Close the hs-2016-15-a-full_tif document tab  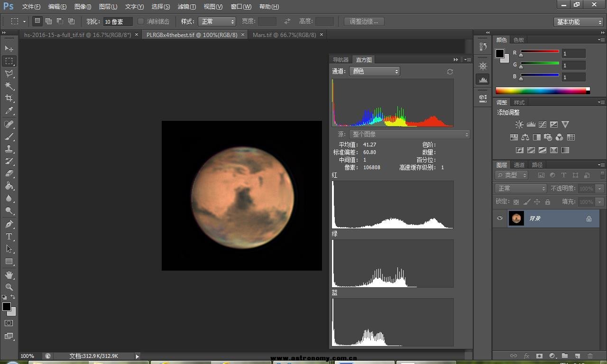[137, 35]
